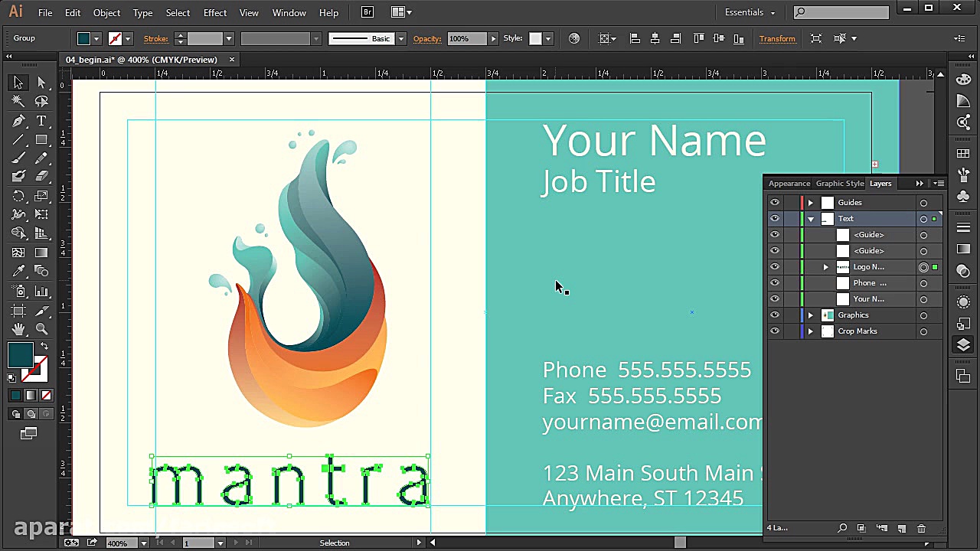The image size is (980, 551).
Task: Expand the Logo N sublayer
Action: tap(825, 266)
